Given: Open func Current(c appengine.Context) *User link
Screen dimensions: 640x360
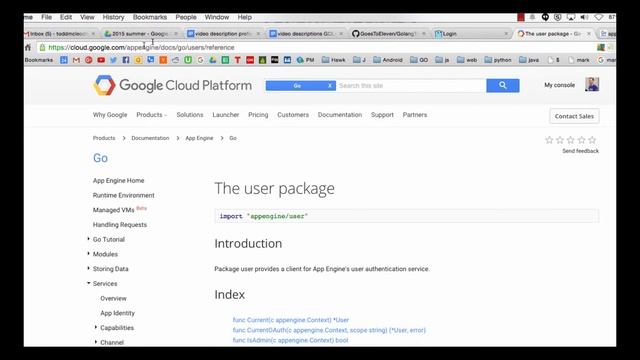Looking at the screenshot, I should click(291, 320).
